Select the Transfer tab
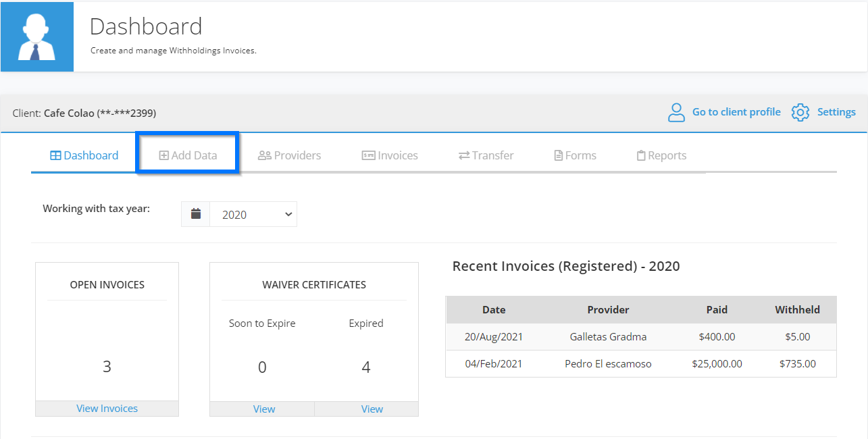 click(486, 155)
